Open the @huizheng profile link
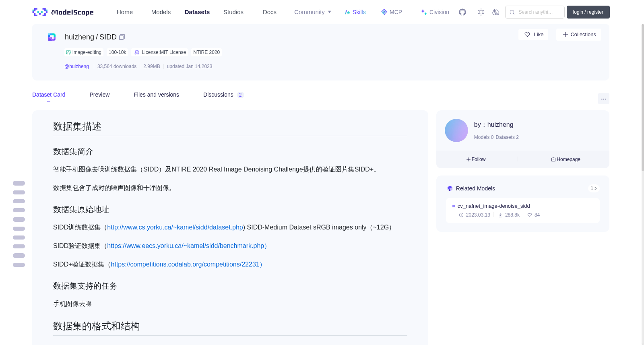 (x=76, y=66)
